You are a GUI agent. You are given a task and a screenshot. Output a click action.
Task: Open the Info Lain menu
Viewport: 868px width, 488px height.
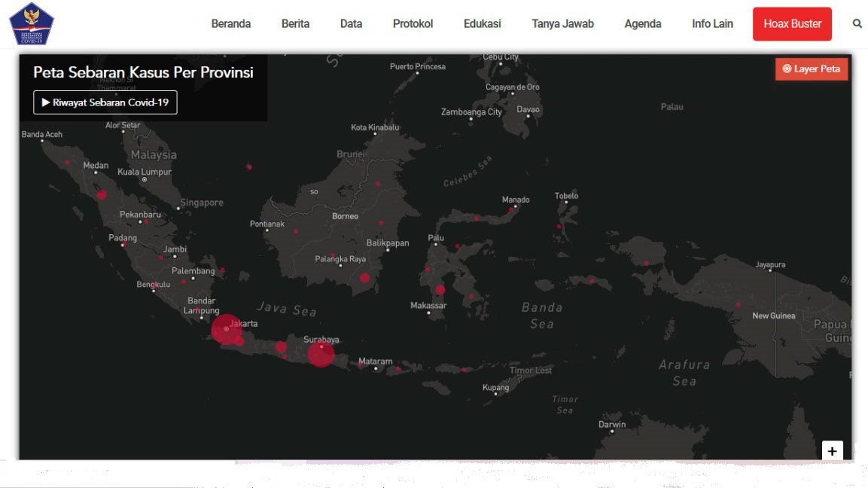pos(712,24)
